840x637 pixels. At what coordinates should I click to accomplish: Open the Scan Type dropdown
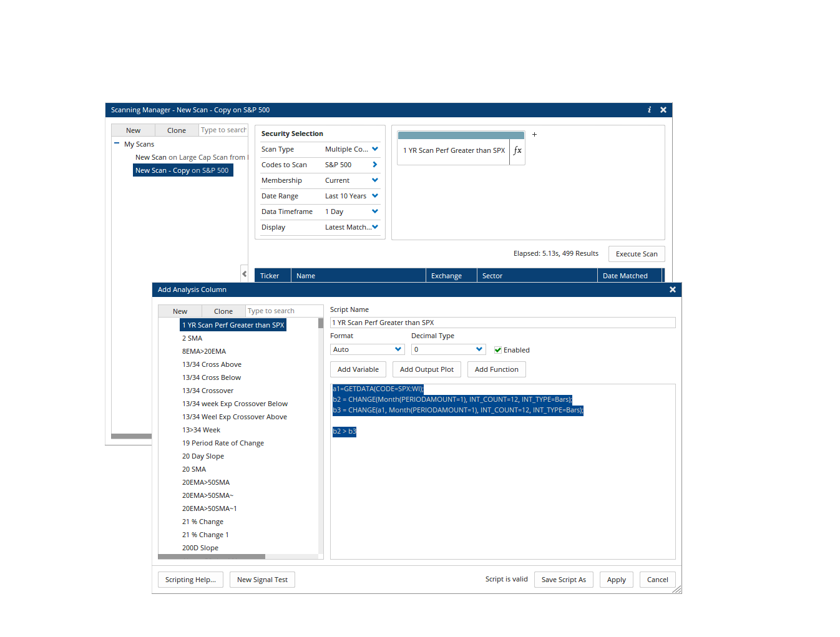(351, 149)
